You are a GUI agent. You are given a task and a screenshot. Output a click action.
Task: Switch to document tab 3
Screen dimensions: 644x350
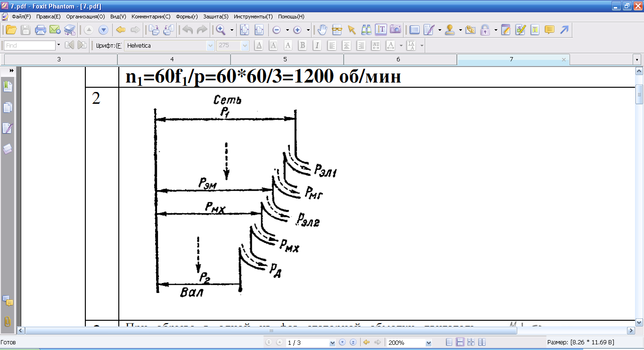click(x=59, y=59)
